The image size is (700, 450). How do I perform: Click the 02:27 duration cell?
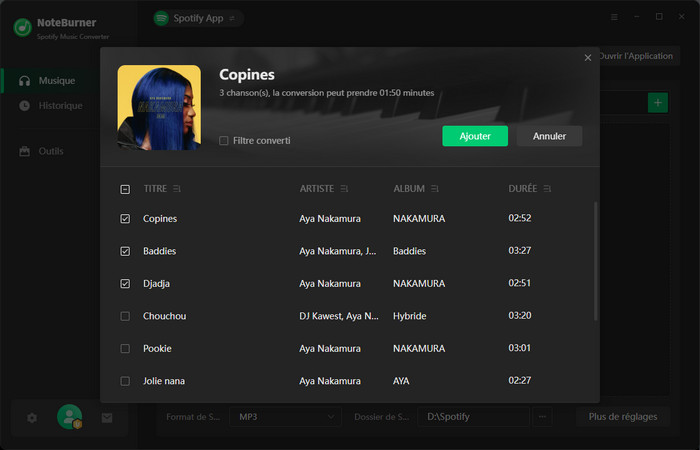(520, 380)
